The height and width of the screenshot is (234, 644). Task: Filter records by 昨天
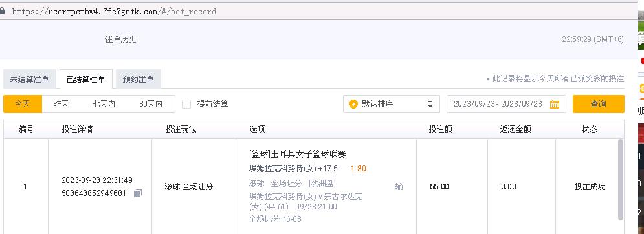(x=61, y=104)
